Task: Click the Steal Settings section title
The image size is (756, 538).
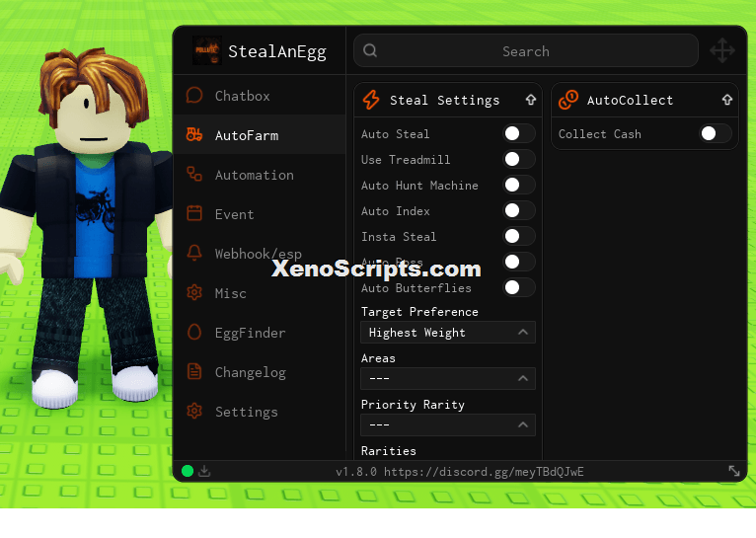Action: click(444, 101)
